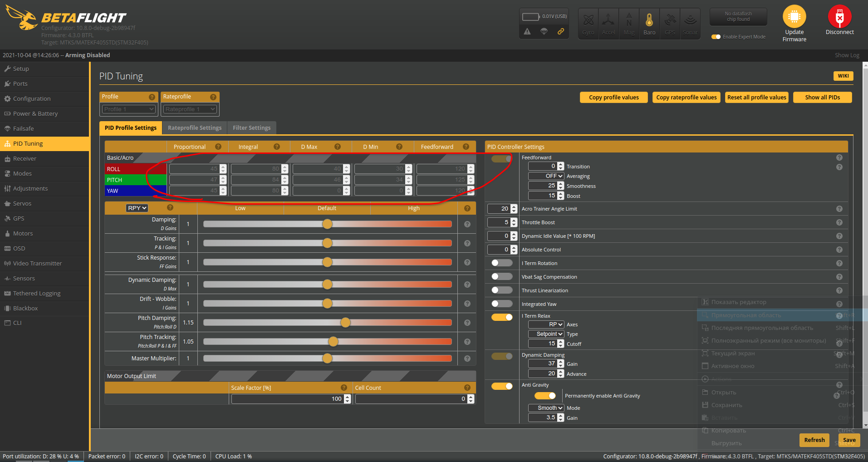Click Reset all profile values button
The image size is (868, 462).
(x=757, y=98)
